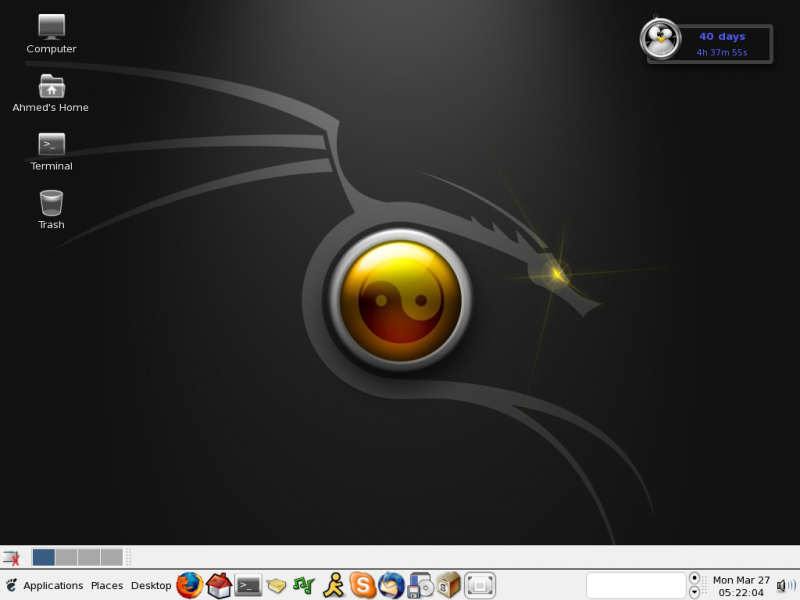Click the clock showing Mon Mar 27

[x=742, y=586]
